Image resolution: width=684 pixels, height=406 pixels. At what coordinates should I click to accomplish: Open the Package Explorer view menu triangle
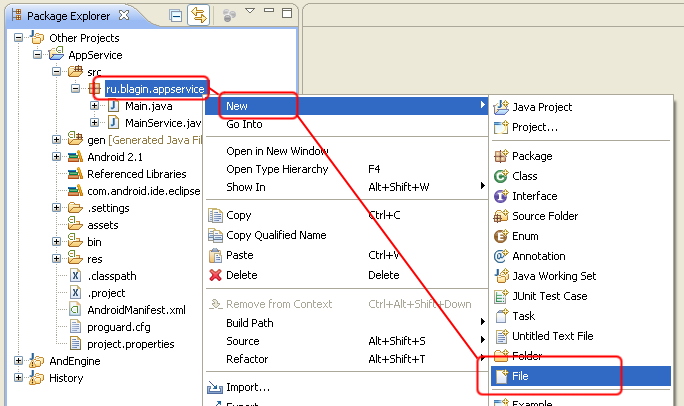click(x=250, y=11)
